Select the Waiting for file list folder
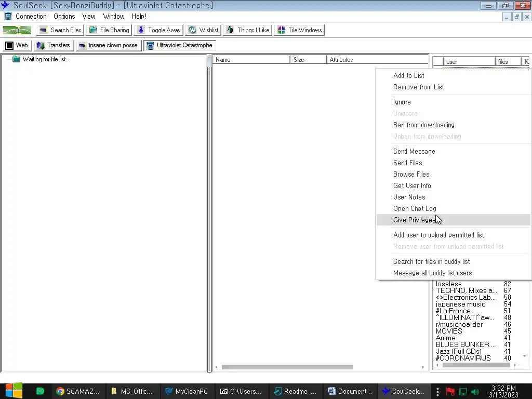 point(42,59)
